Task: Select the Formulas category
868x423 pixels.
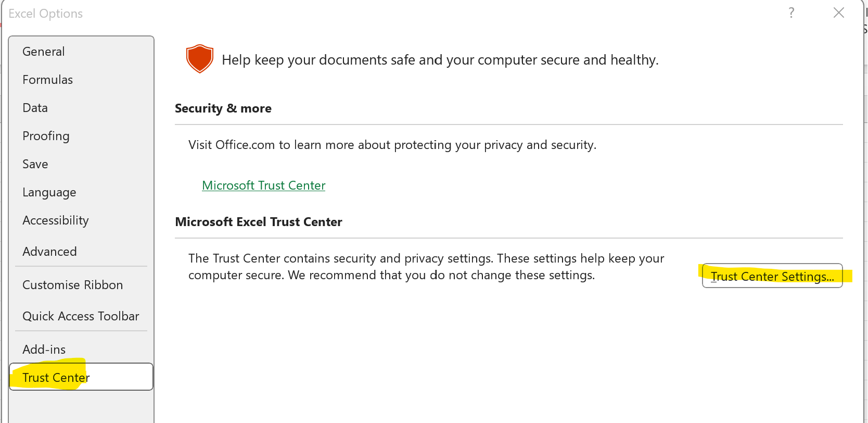Action: [47, 80]
